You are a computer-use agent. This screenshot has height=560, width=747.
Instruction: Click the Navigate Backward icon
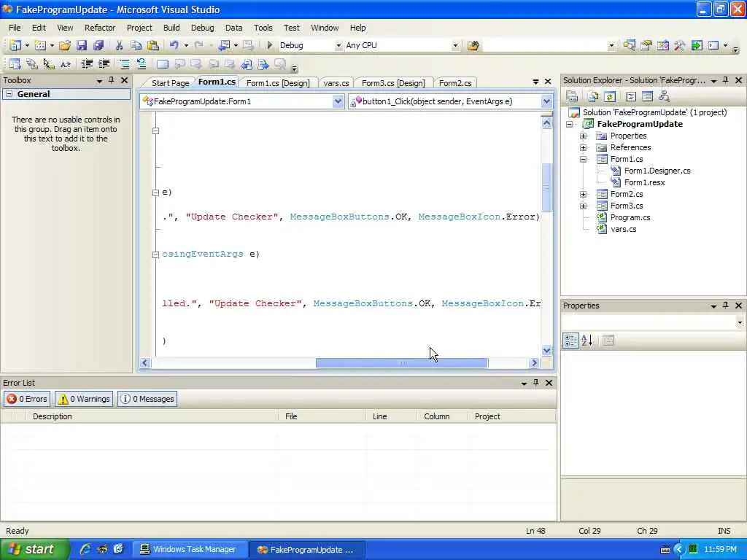tap(224, 45)
